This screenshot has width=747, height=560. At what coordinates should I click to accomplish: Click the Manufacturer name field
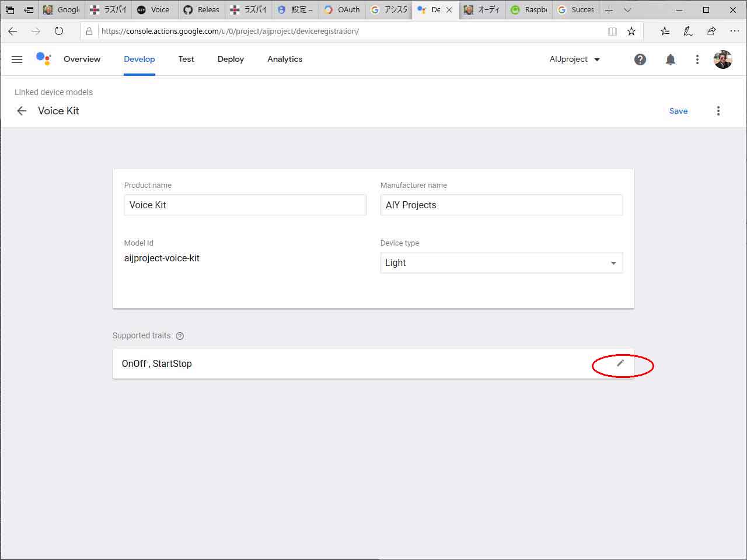(501, 205)
